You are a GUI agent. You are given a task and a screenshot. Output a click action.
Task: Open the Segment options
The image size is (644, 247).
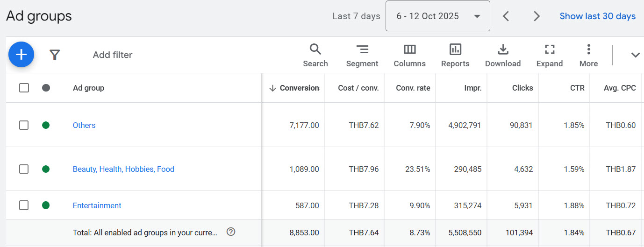coord(362,56)
